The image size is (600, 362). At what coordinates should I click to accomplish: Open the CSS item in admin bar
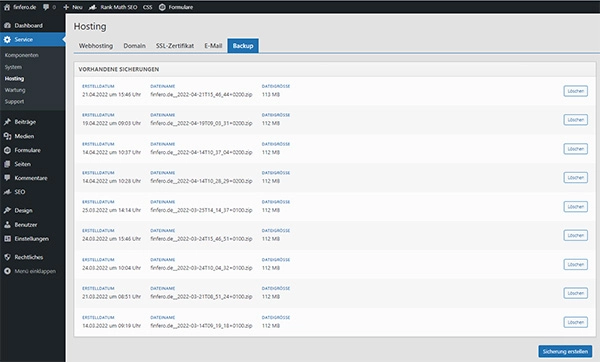pyautogui.click(x=147, y=7)
